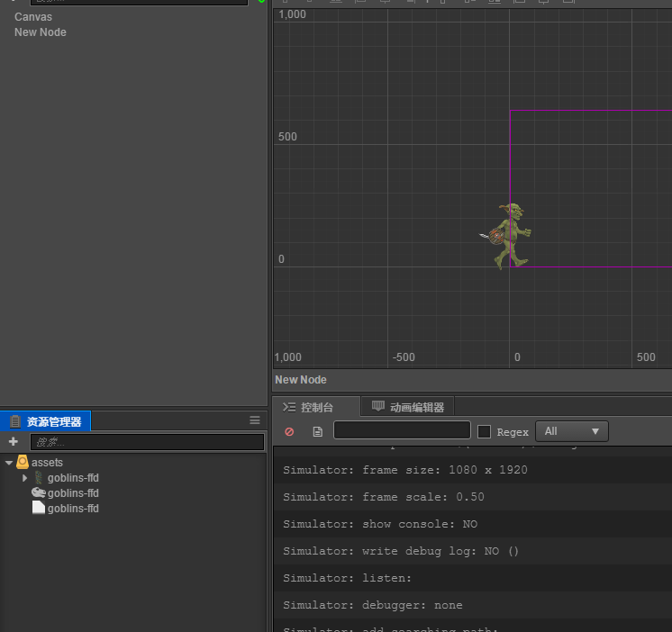The height and width of the screenshot is (632, 672).
Task: Clear the console log output
Action: [x=289, y=431]
